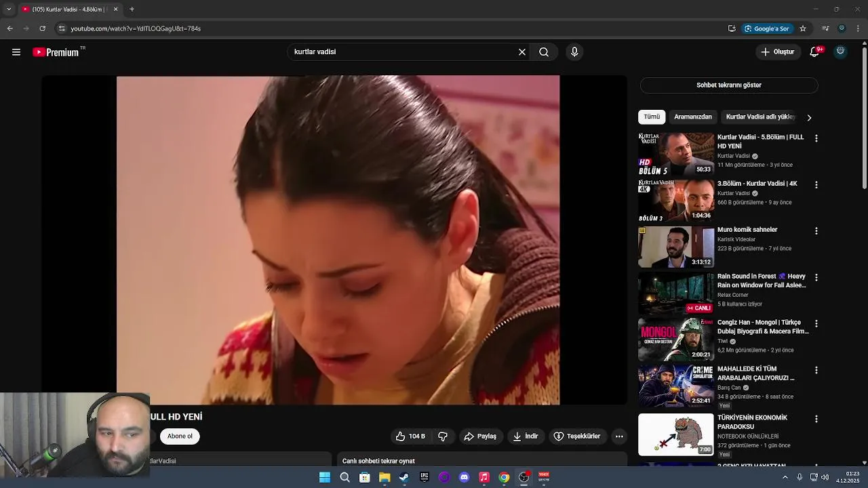Open the tab search dropdown arrow
The image size is (868, 488).
click(x=8, y=9)
